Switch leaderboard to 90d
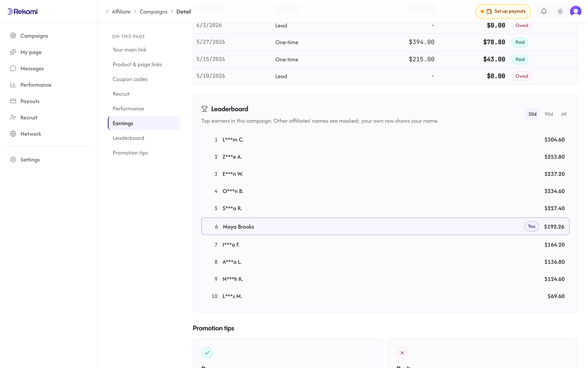588x368 pixels. [x=549, y=114]
